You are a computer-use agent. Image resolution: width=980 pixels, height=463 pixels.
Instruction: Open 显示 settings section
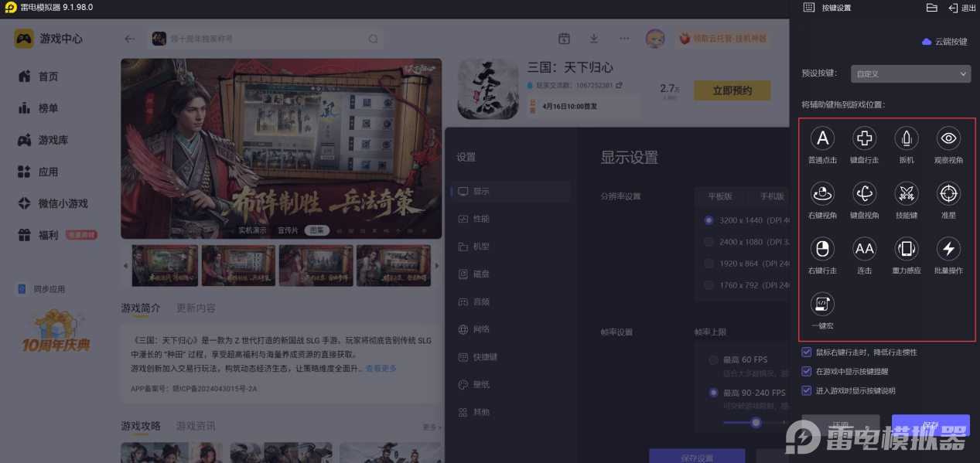point(510,191)
